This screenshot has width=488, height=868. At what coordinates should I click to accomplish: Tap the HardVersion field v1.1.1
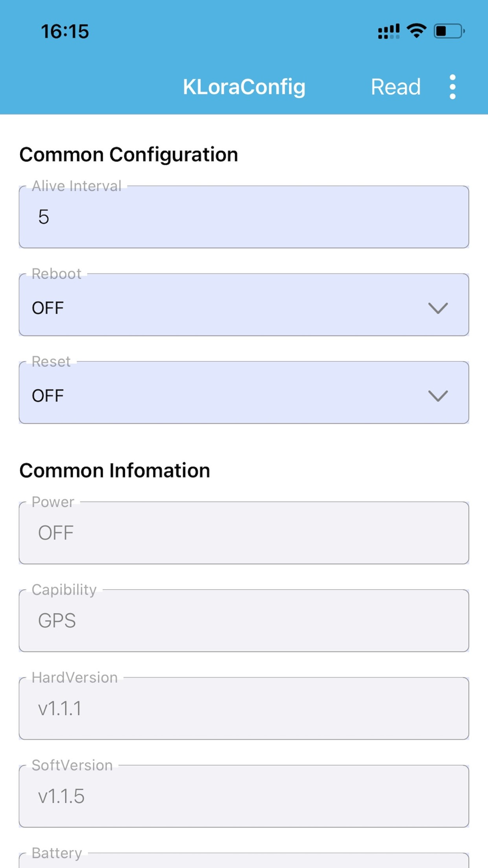pos(244,708)
